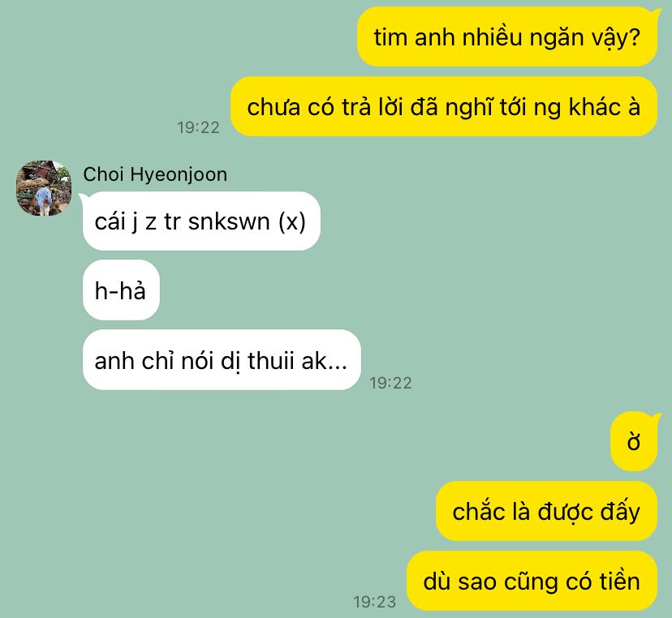Select message "anh chỉ nói dị thuii ak..."
Image resolution: width=672 pixels, height=618 pixels.
click(222, 360)
